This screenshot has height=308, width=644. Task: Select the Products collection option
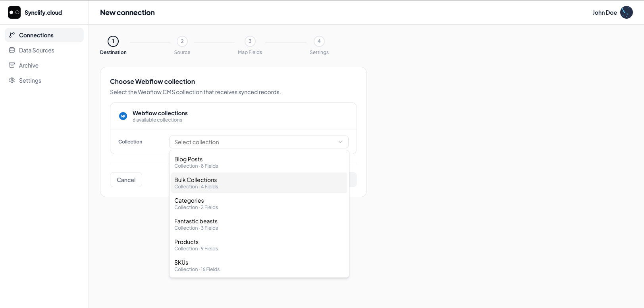[x=259, y=245]
